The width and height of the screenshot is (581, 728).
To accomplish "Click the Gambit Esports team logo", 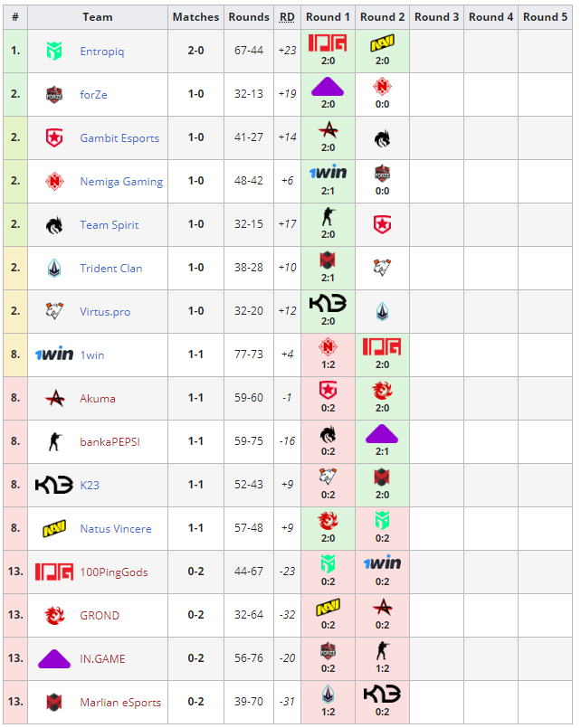I will pyautogui.click(x=54, y=138).
